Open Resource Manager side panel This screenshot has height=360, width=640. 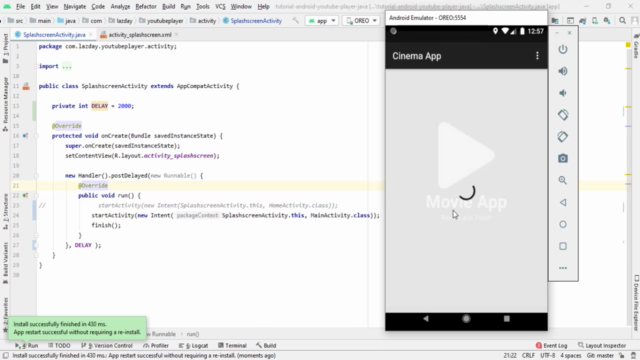(5, 104)
